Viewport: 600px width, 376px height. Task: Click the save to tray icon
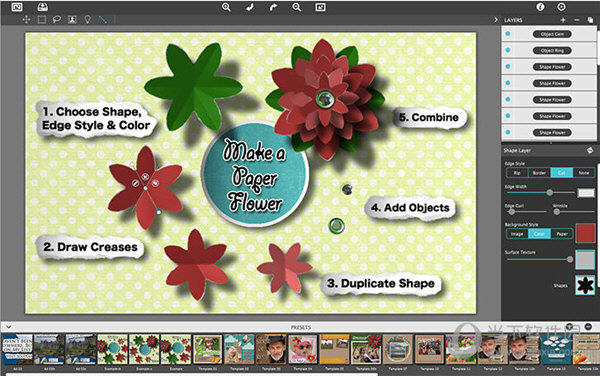tap(42, 7)
